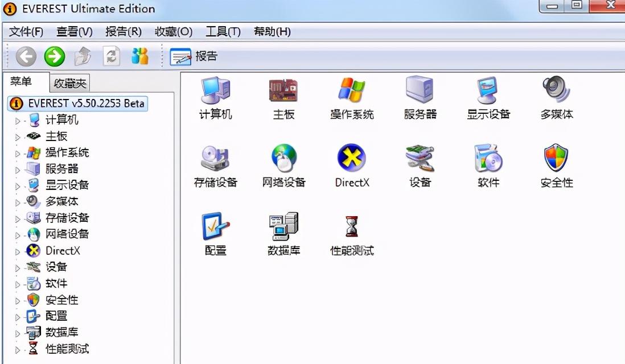
Task: Expand the 设备 tree node arrow
Action: (x=17, y=268)
